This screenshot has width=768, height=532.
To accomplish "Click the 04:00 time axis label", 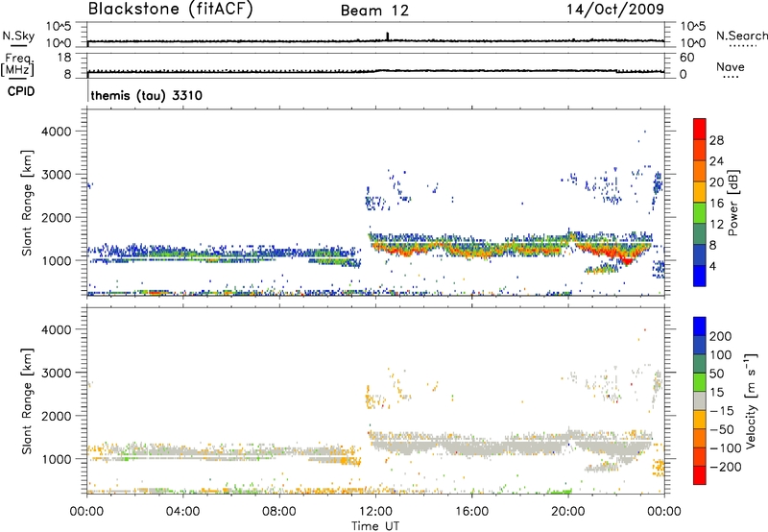I will click(x=182, y=512).
